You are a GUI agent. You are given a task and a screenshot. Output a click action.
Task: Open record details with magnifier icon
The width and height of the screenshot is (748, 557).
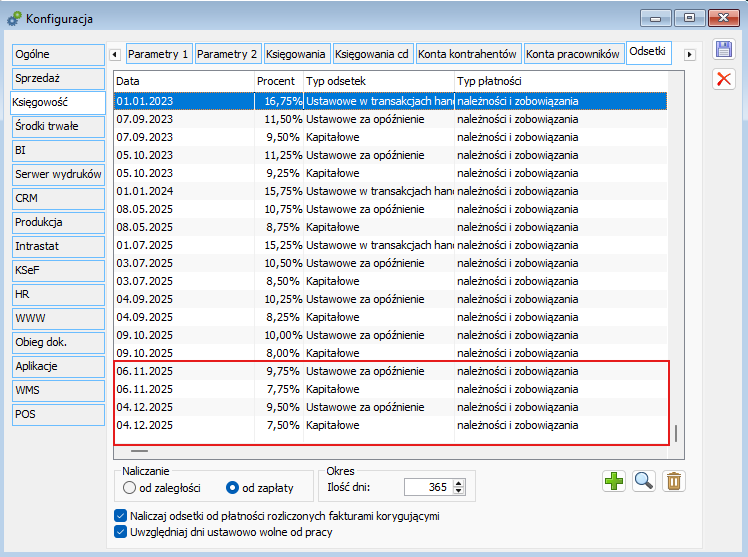pos(644,481)
